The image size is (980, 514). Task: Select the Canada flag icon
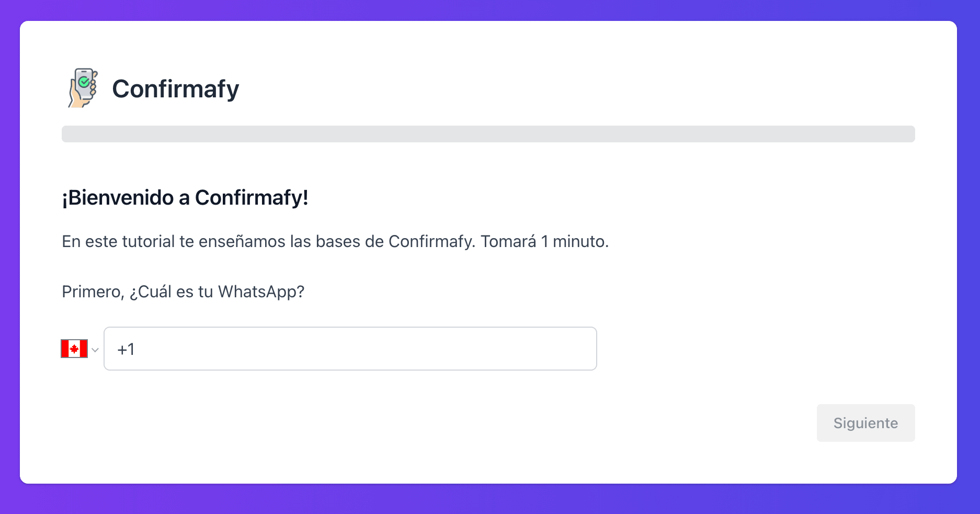(x=74, y=349)
